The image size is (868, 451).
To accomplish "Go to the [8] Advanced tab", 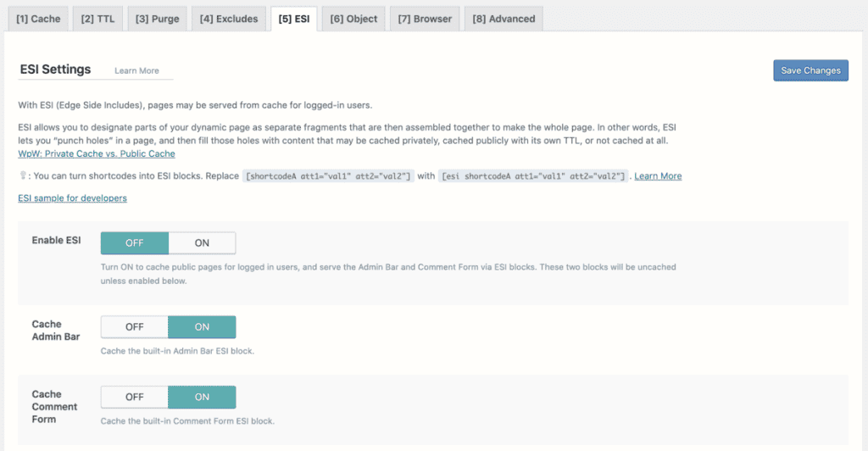I will tap(504, 19).
